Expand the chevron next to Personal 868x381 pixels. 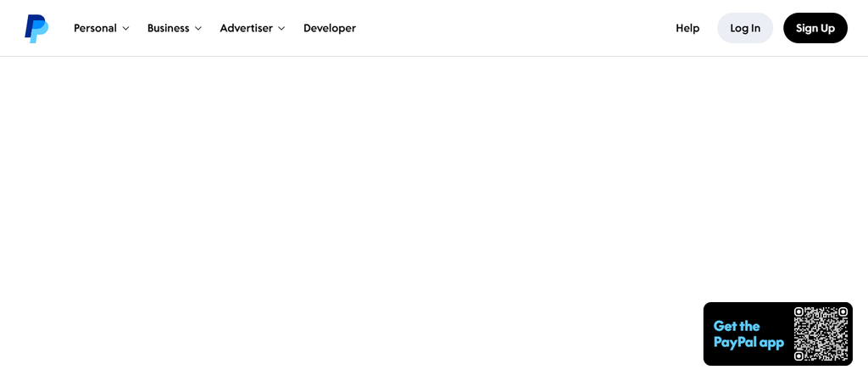[125, 28]
